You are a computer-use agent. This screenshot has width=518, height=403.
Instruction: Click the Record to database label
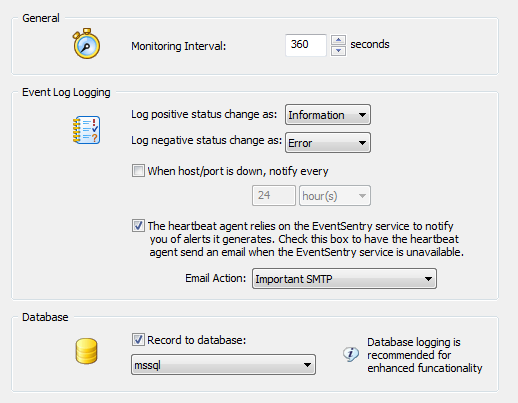click(x=197, y=340)
